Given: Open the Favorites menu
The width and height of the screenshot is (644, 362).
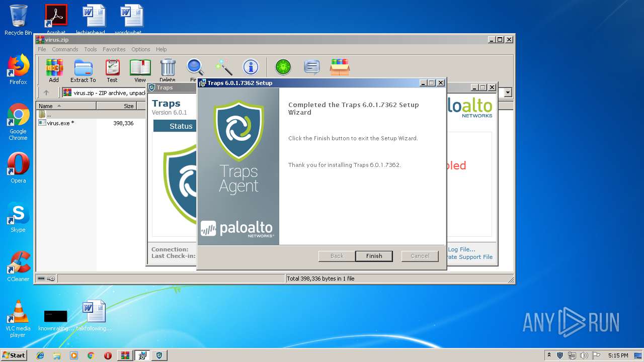Looking at the screenshot, I should pos(114,49).
